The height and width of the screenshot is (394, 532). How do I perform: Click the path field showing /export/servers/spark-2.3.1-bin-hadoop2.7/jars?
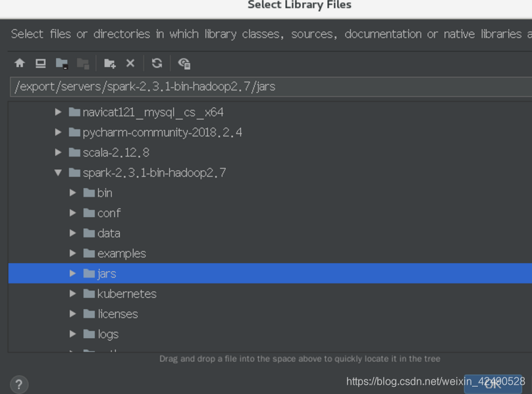click(271, 87)
